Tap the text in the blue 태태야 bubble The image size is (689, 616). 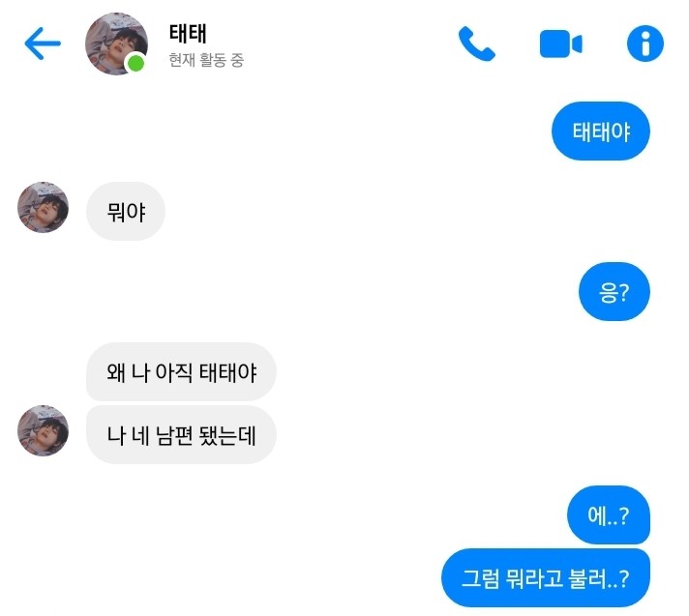point(601,132)
